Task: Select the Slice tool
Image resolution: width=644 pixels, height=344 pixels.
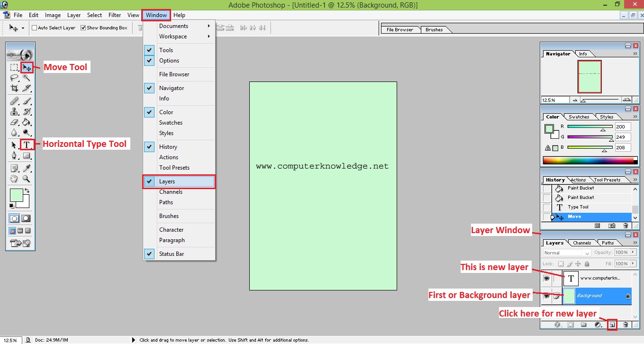Action: [27, 88]
